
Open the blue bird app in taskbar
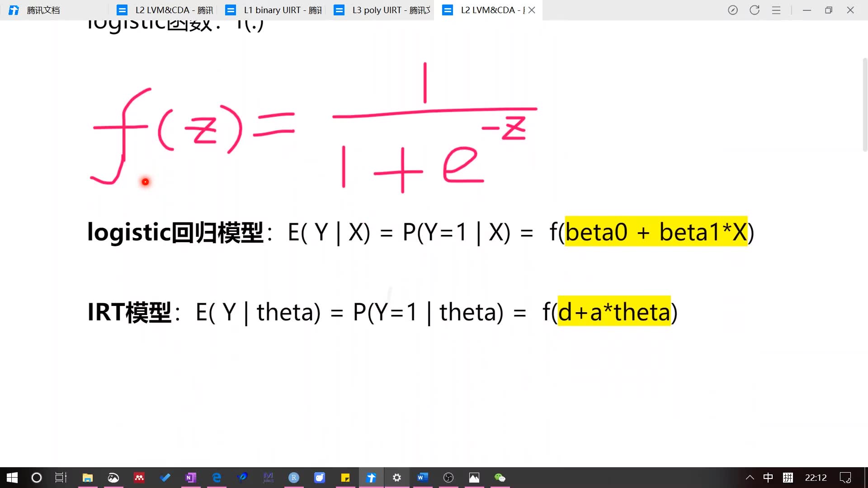(242, 478)
